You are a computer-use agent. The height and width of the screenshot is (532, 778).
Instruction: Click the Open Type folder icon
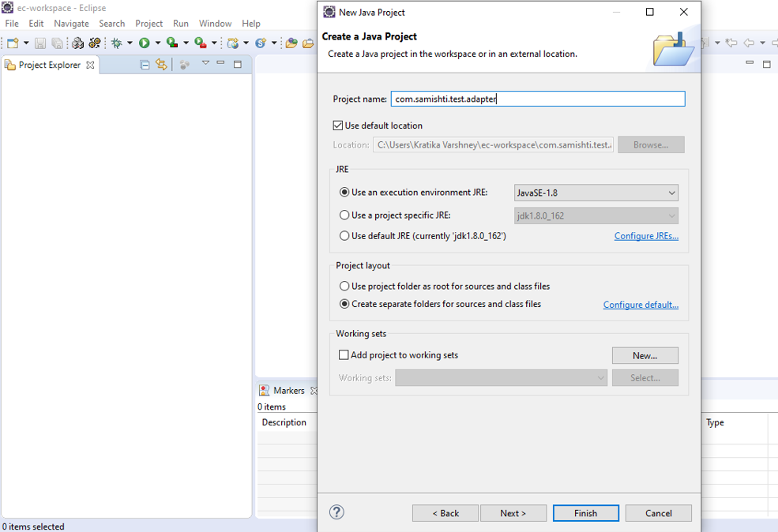(x=291, y=43)
